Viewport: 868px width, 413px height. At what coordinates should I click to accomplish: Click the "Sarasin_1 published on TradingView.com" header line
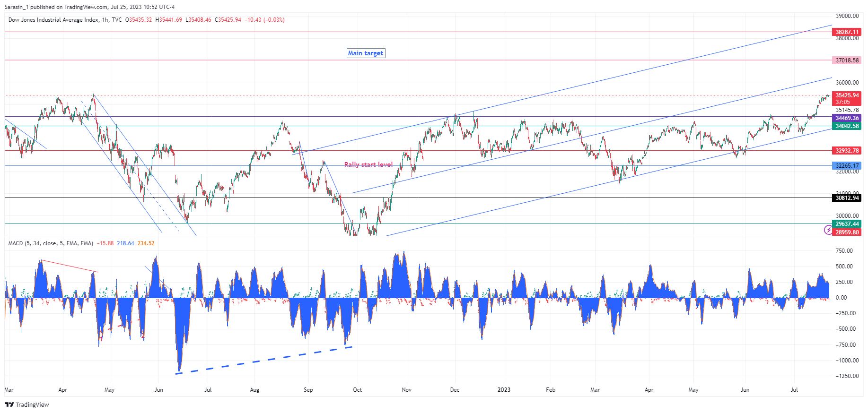point(89,7)
